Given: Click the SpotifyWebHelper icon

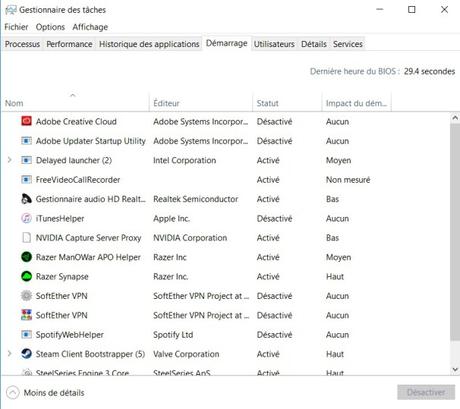Looking at the screenshot, I should [26, 334].
